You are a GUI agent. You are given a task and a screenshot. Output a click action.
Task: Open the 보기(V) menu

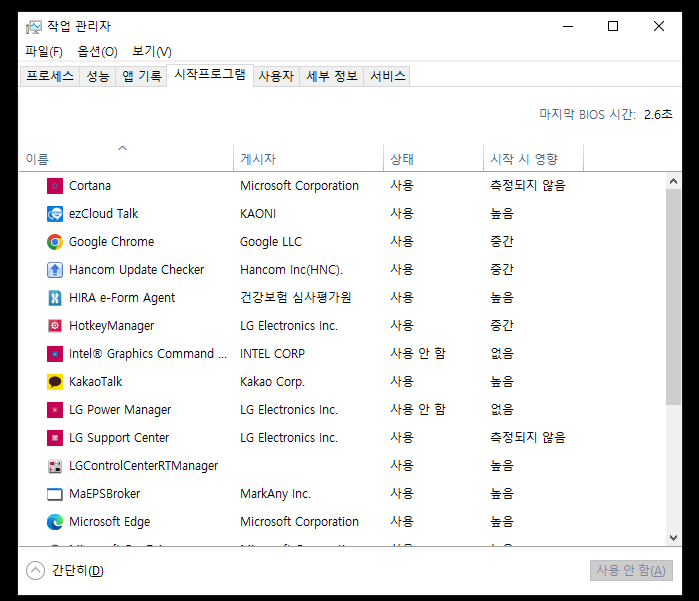point(152,52)
